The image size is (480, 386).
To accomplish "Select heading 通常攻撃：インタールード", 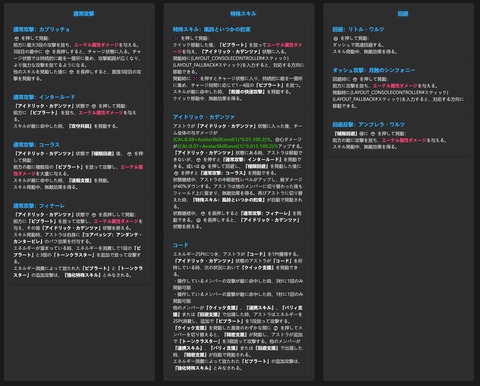I will coord(44,97).
